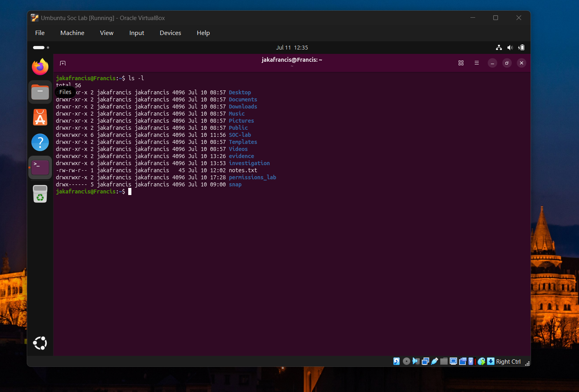This screenshot has height=392, width=579.
Task: Click the display settings status icon
Action: [x=453, y=361]
